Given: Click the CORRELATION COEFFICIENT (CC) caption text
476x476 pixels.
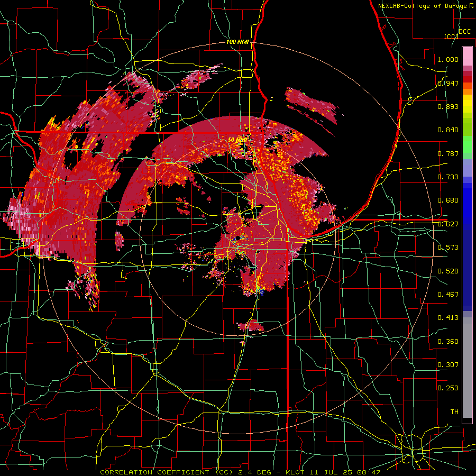Looking at the screenshot, I should (167, 472).
